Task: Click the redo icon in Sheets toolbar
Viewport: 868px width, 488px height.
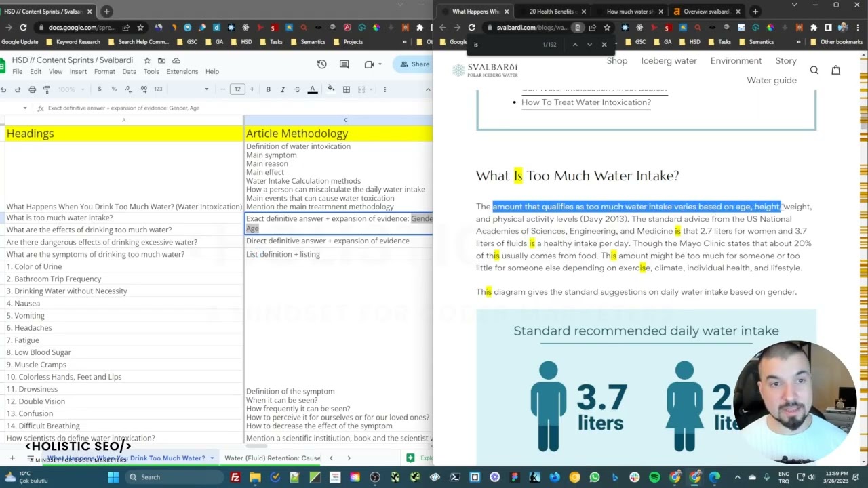Action: 18,89
